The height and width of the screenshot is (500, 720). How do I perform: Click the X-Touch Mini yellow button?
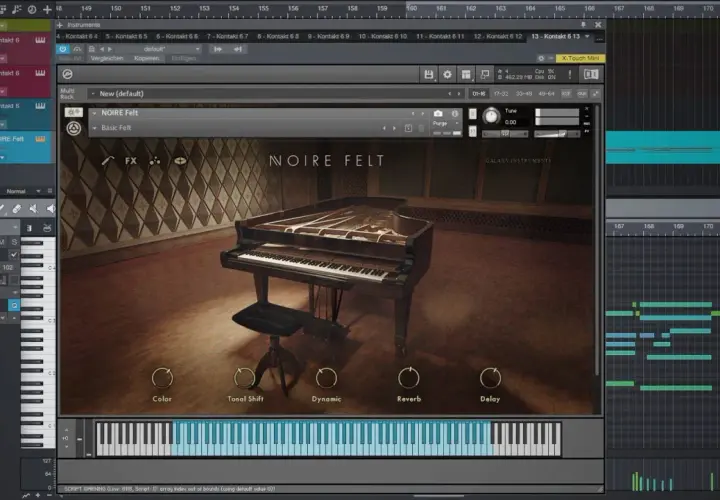(x=580, y=58)
